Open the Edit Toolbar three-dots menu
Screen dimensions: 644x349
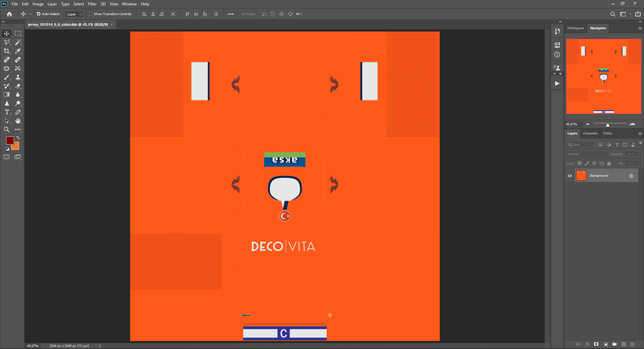coord(18,129)
